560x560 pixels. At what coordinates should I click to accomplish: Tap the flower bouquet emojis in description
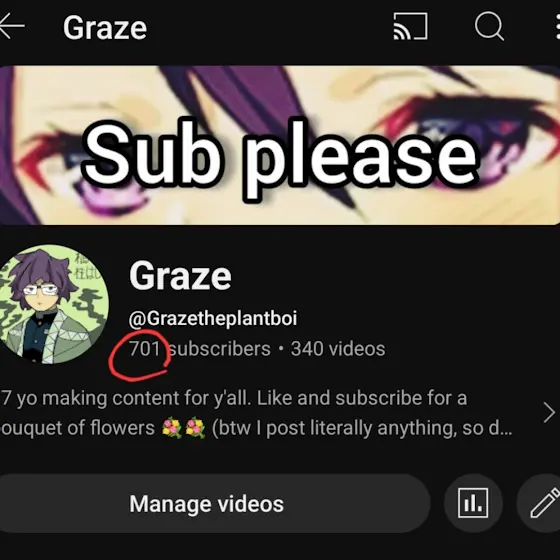pos(184,428)
